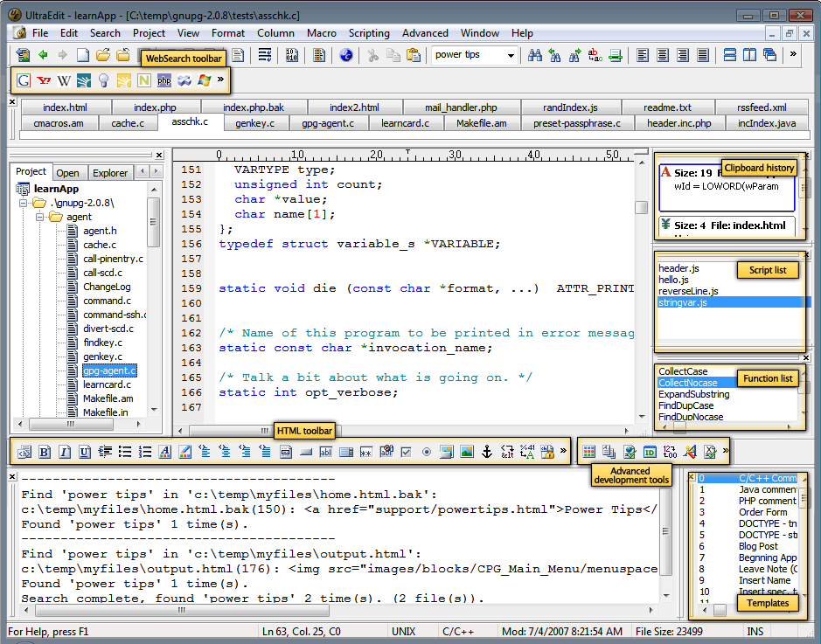Switch to the mail_handler.php file tab
Viewport: 821px width, 644px height.
[461, 107]
